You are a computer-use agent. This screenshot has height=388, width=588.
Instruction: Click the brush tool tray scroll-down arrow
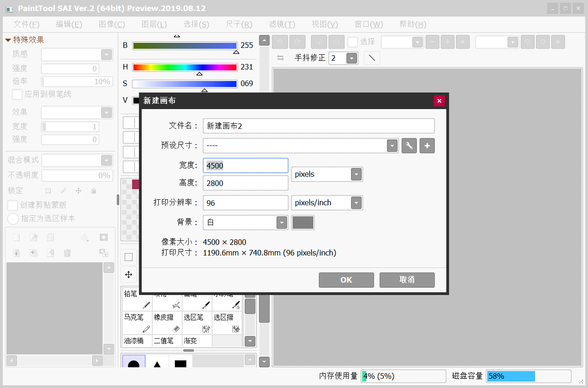click(250, 341)
